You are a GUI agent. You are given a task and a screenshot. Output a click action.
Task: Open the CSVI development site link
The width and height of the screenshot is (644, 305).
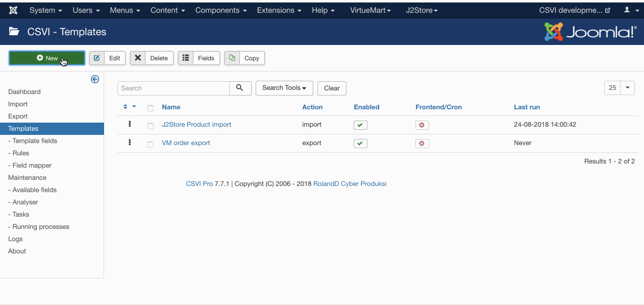click(x=575, y=10)
